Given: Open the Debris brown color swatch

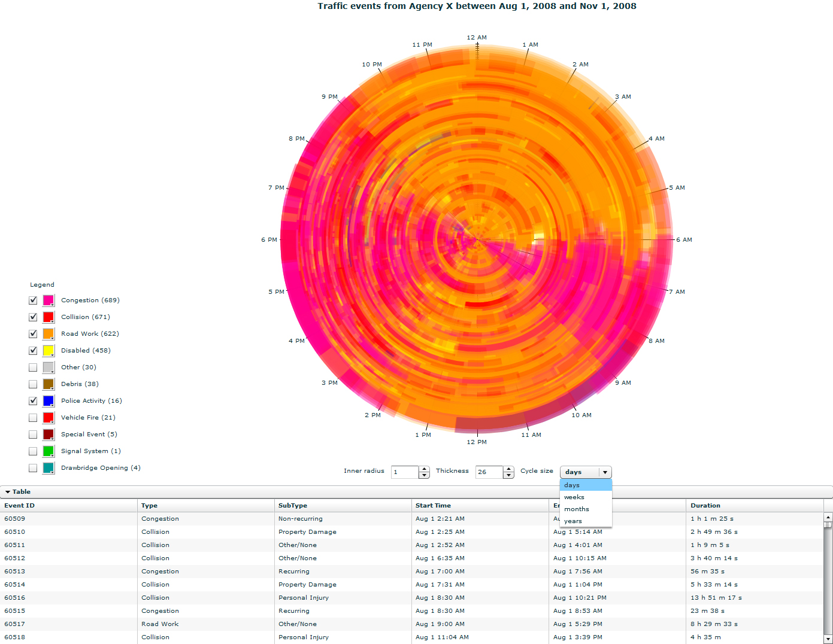Looking at the screenshot, I should coord(49,384).
